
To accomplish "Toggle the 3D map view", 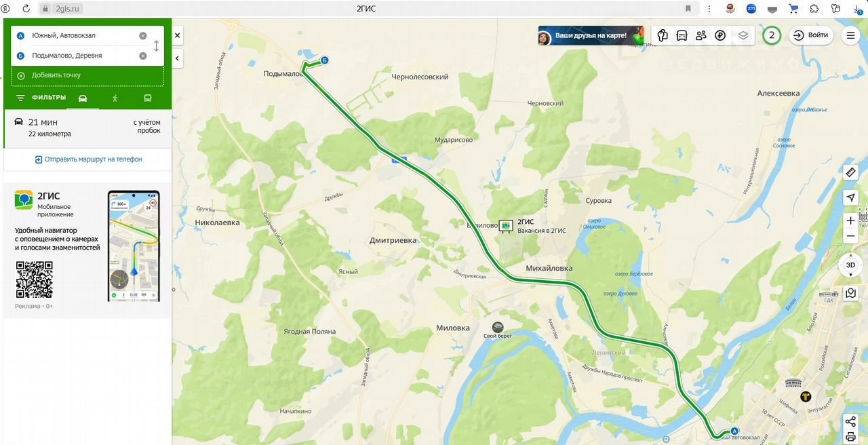I will (x=851, y=265).
